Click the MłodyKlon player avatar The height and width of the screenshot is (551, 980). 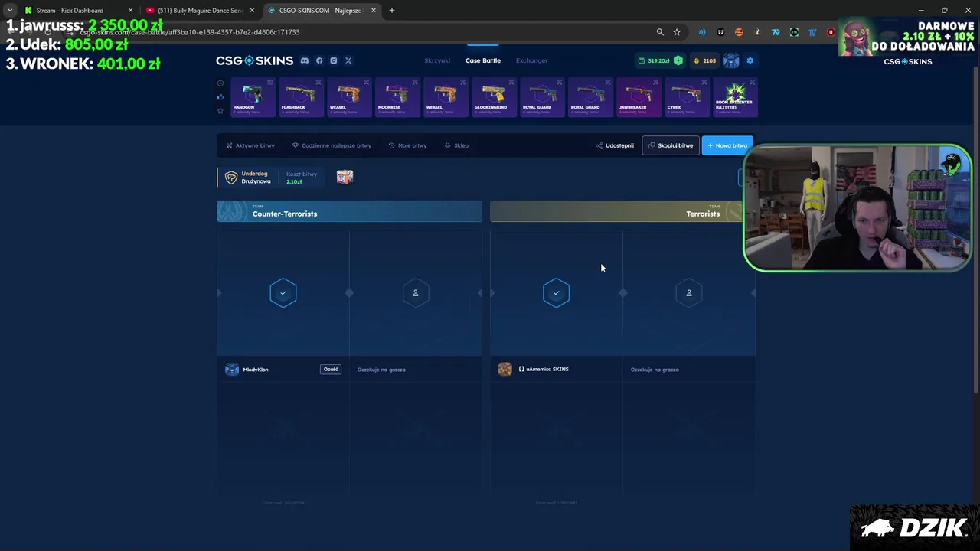click(231, 370)
